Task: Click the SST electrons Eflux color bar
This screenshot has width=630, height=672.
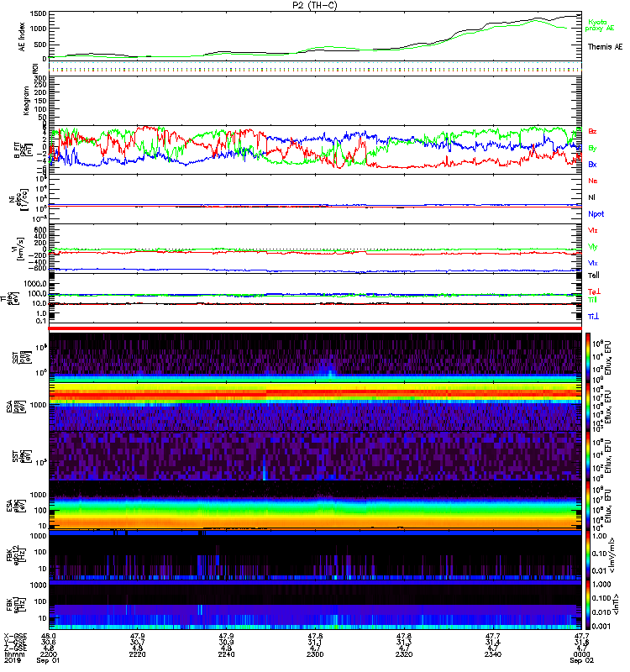Action: tap(587, 456)
